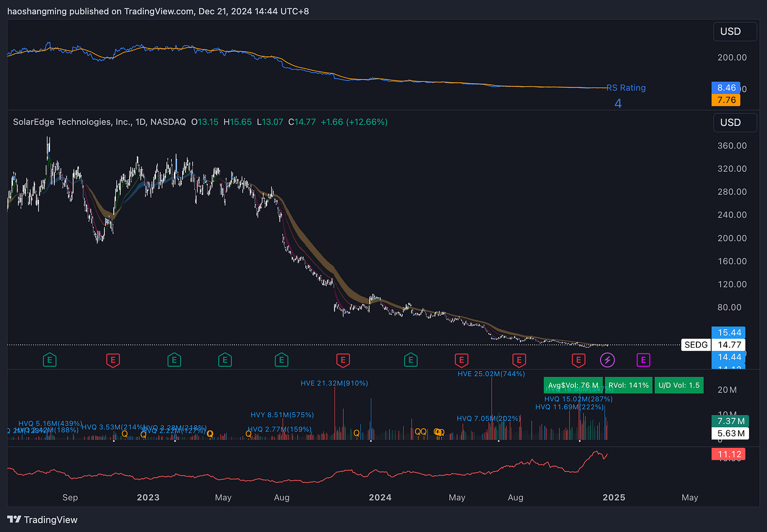
Task: Click green earnings E marker above May 2023
Action: point(225,360)
